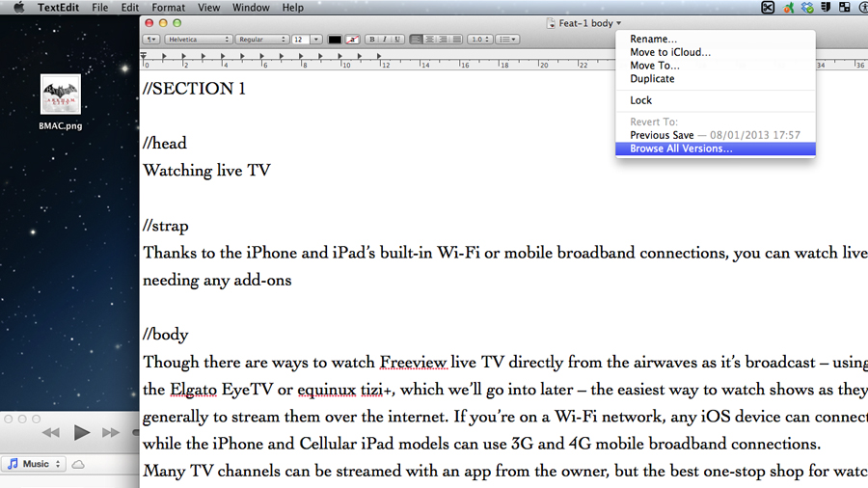Image resolution: width=868 pixels, height=488 pixels.
Task: Choose Move to iCloud... menu item
Action: point(716,52)
